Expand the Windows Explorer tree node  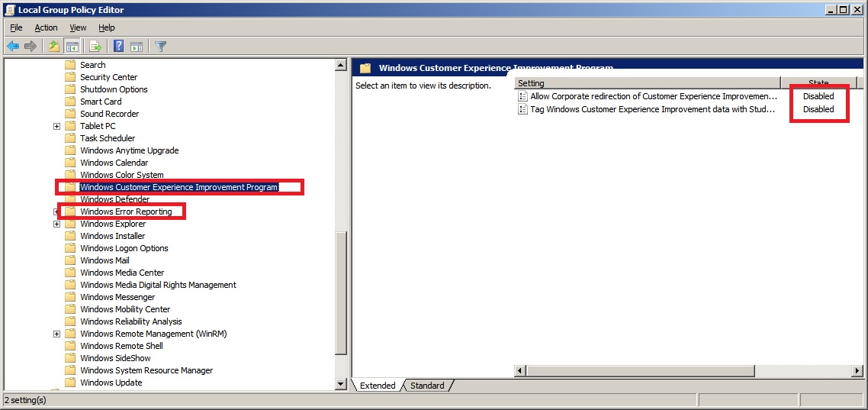[56, 224]
